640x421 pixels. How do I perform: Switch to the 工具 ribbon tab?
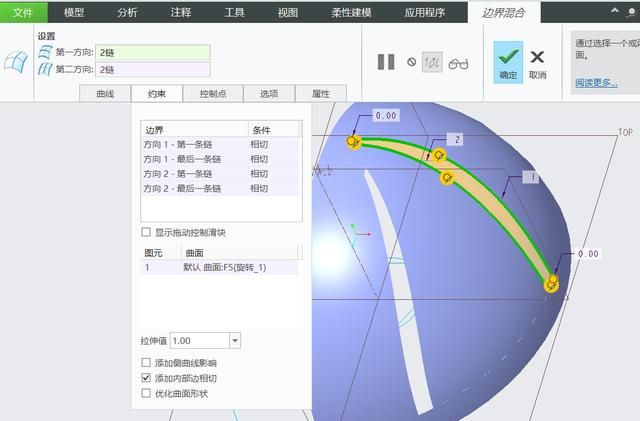tap(234, 13)
